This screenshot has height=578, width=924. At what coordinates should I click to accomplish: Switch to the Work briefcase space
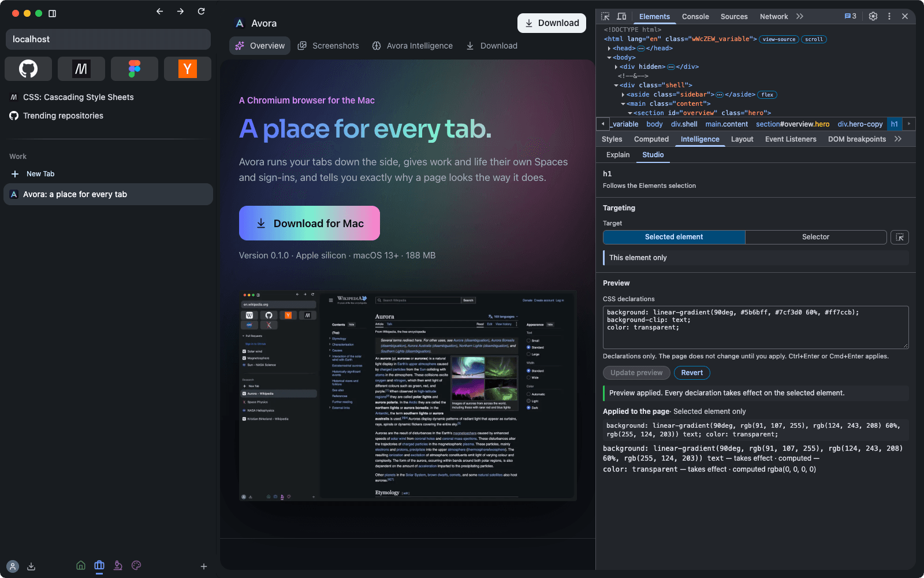pos(99,565)
